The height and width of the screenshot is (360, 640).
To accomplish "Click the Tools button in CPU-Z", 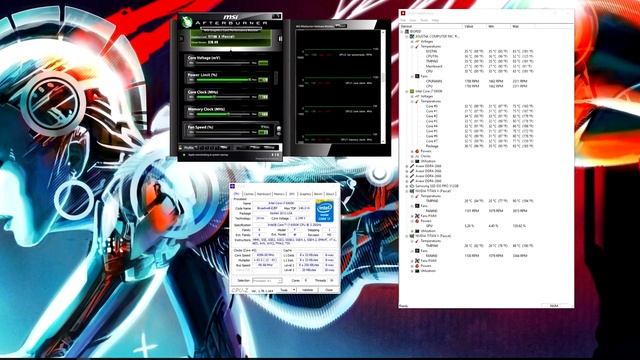I will point(284,290).
